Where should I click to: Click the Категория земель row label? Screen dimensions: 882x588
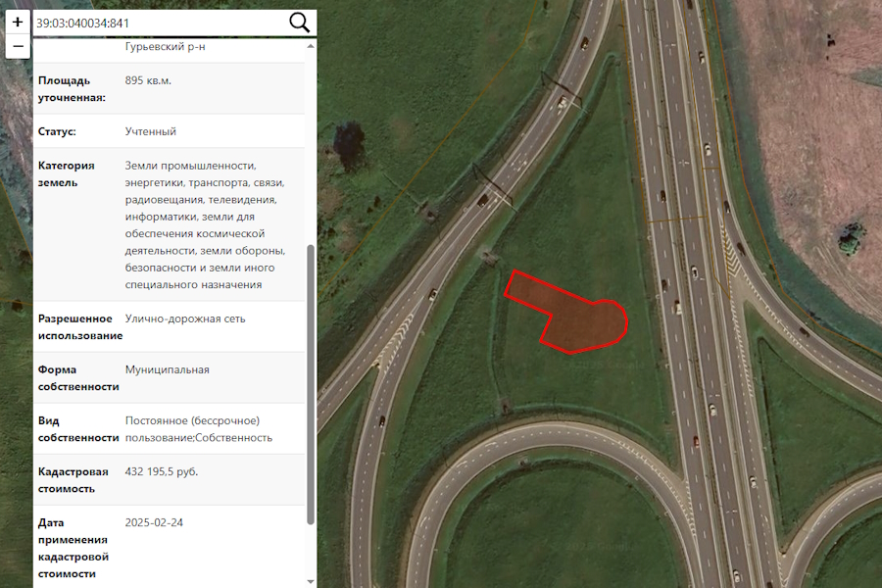click(x=67, y=173)
